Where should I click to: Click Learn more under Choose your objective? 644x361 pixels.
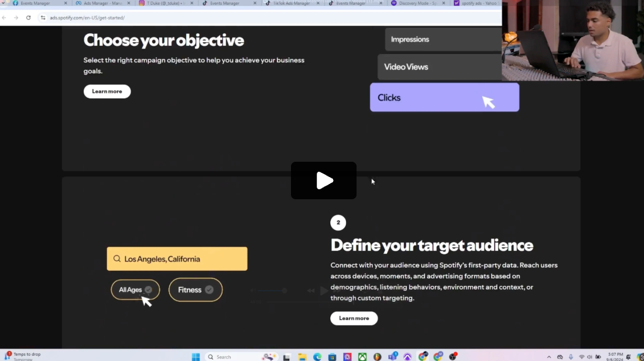107,91
